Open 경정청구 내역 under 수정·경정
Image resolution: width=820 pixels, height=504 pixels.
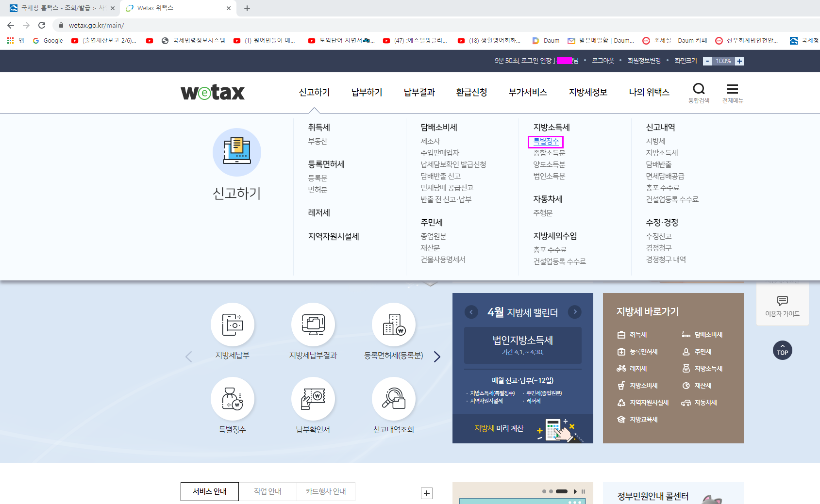666,260
